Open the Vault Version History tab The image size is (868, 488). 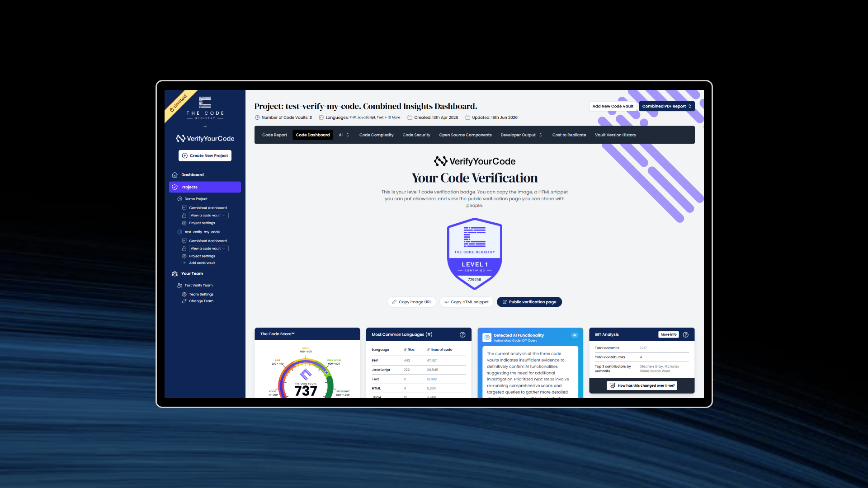coord(615,135)
